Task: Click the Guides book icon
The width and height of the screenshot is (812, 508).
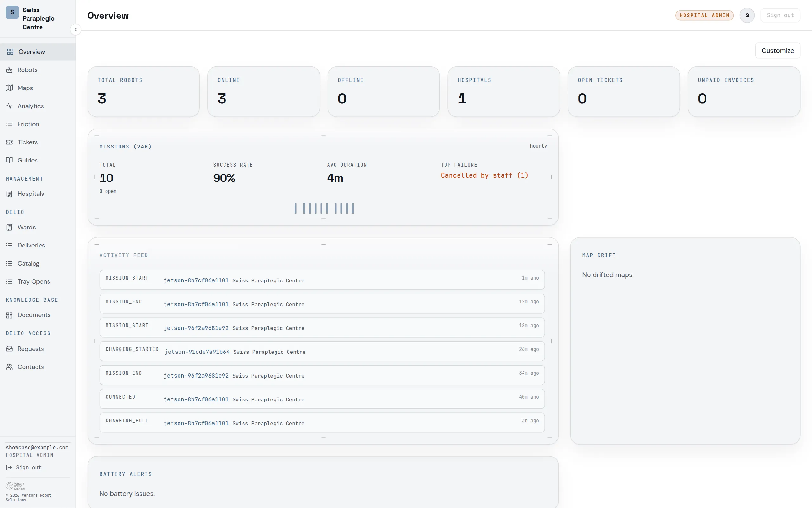Action: pyautogui.click(x=10, y=160)
